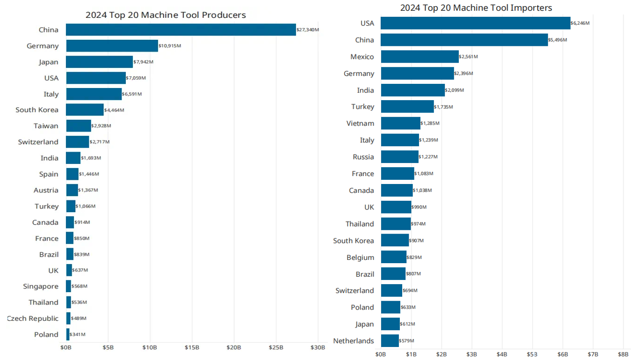
Task: Click the "$1,083M" value label
Action: (424, 174)
